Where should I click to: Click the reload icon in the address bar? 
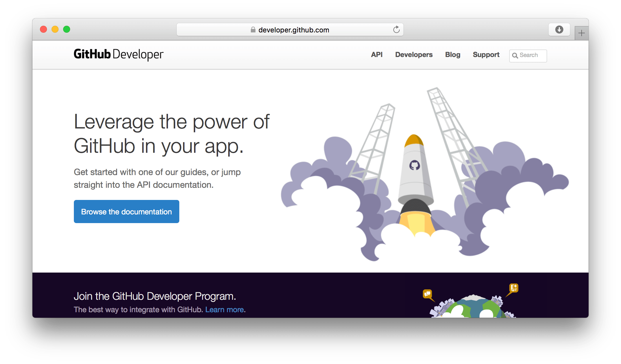396,29
